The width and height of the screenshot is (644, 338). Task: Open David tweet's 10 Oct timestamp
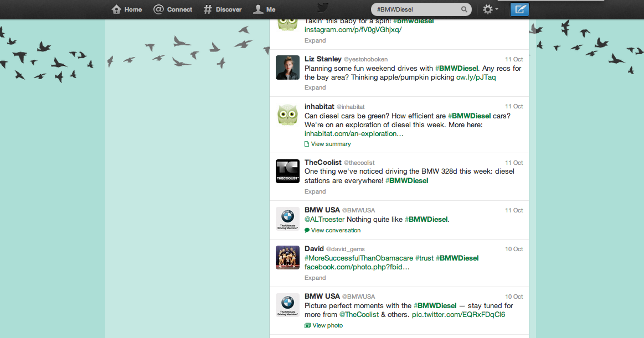514,249
